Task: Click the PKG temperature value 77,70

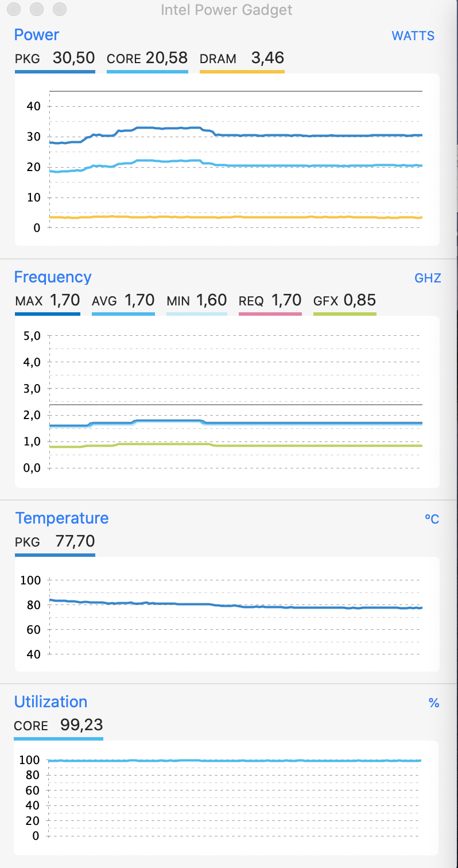Action: point(75,541)
